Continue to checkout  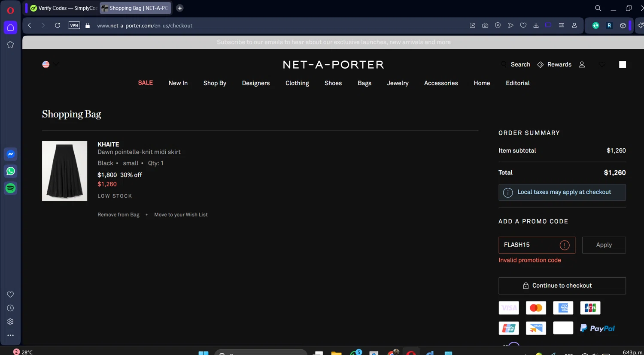pyautogui.click(x=562, y=286)
